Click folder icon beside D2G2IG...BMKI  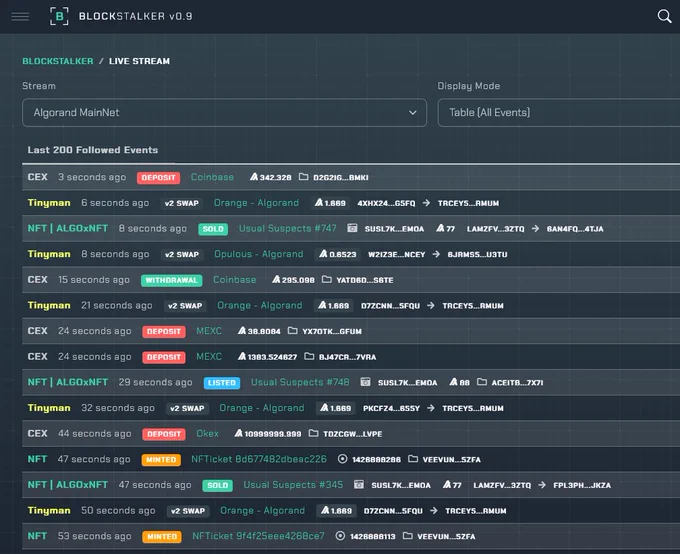304,177
